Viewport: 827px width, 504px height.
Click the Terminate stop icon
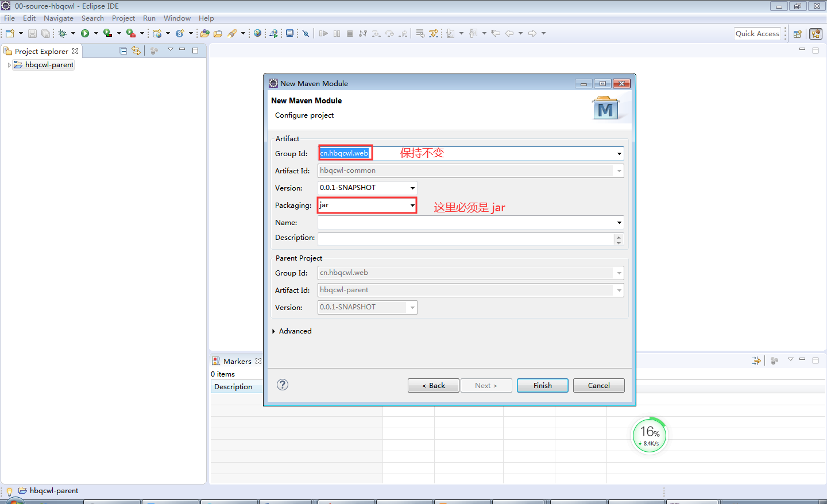tap(350, 33)
